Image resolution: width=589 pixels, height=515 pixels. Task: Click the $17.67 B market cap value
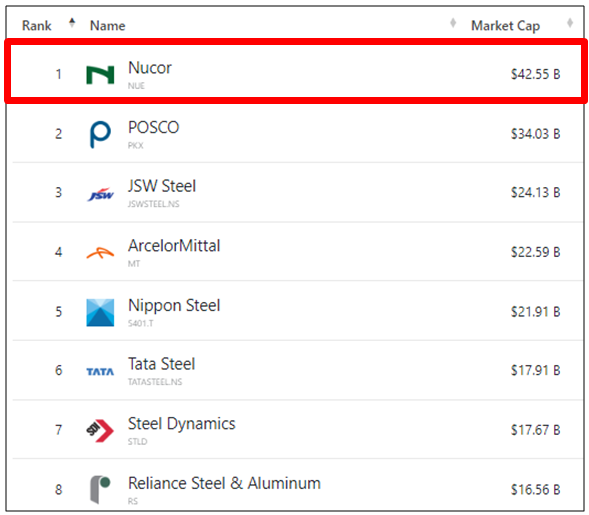535,430
